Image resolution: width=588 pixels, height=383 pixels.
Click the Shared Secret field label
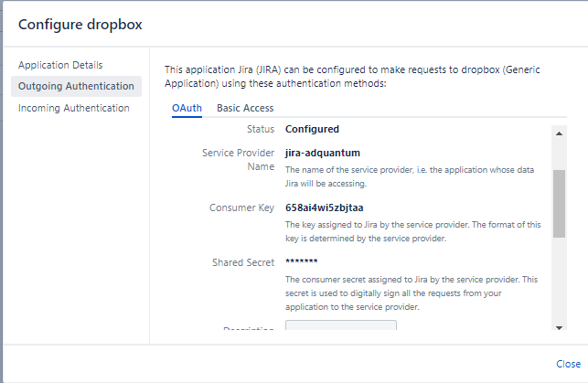point(241,262)
